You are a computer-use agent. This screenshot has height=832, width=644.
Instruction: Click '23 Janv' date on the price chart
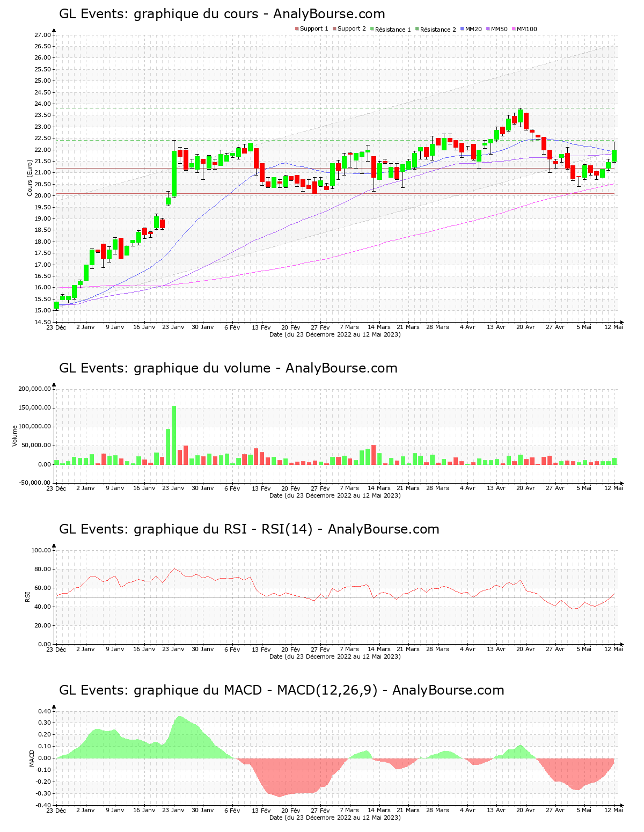point(173,327)
